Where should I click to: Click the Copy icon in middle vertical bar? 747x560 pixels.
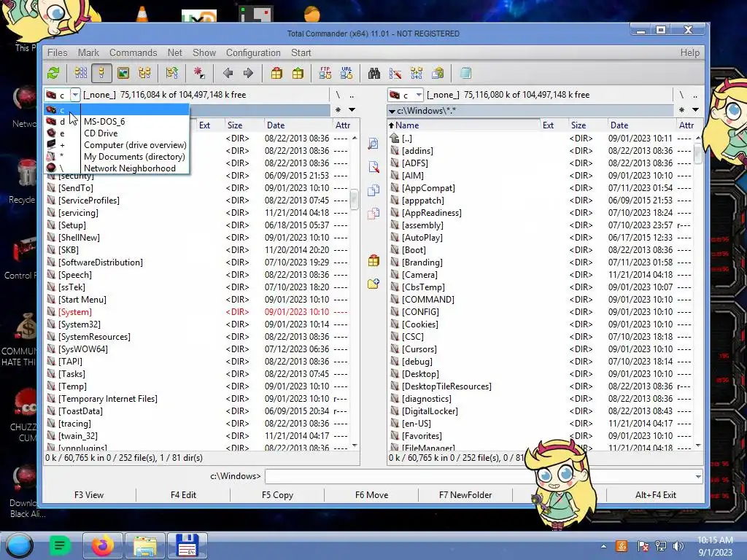pyautogui.click(x=373, y=190)
